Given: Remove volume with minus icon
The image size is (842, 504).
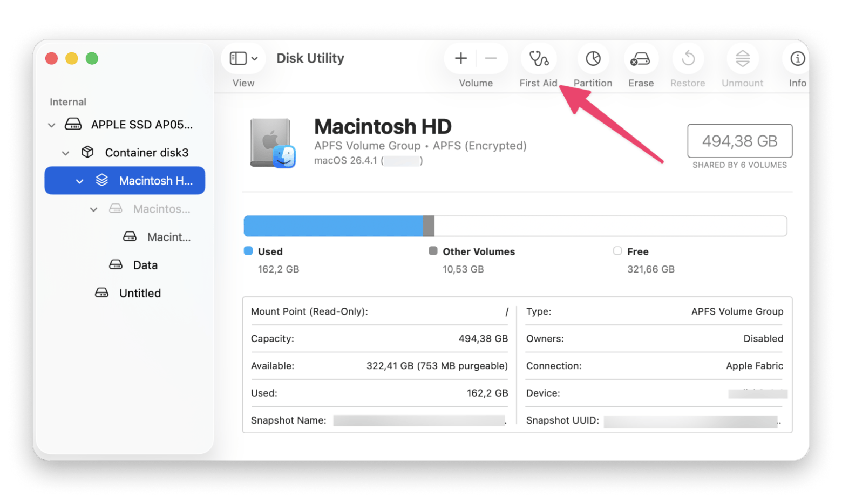Looking at the screenshot, I should 491,58.
